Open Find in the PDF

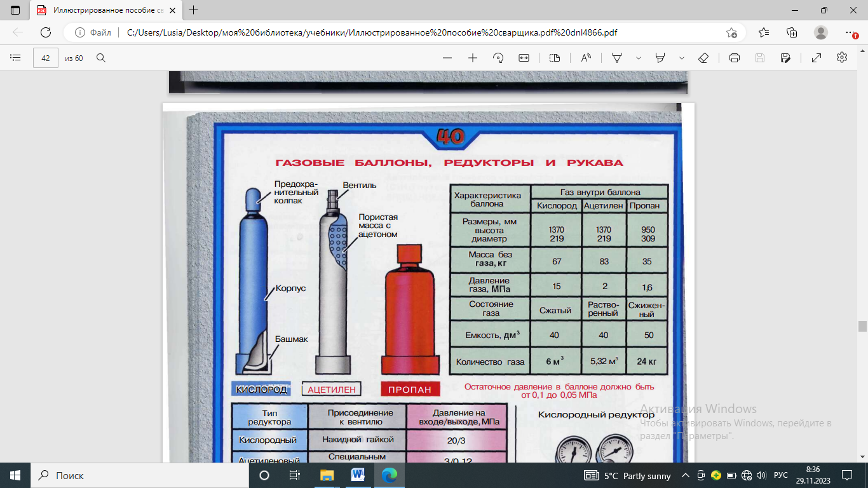100,58
